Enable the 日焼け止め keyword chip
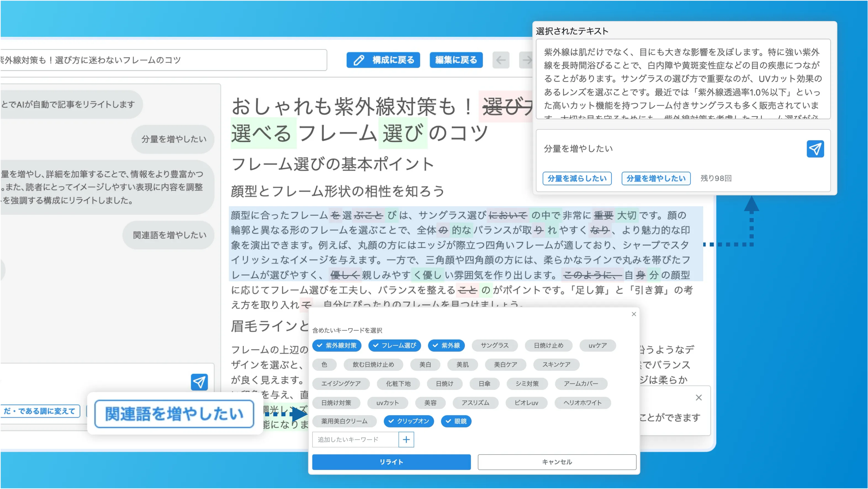Image resolution: width=868 pixels, height=489 pixels. (x=548, y=345)
